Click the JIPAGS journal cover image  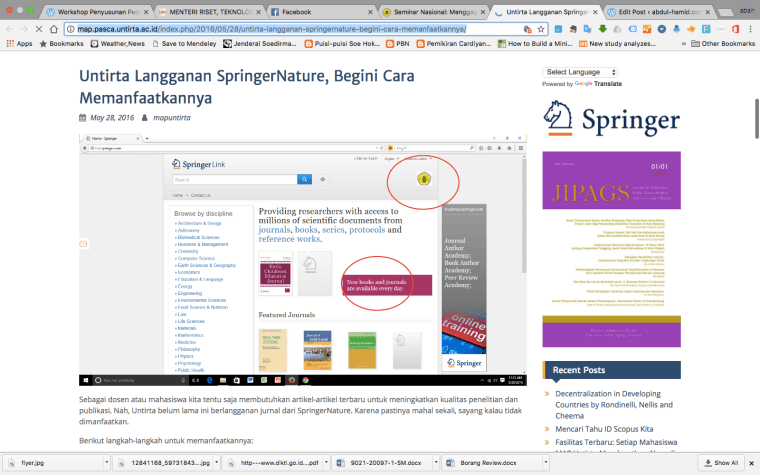612,249
